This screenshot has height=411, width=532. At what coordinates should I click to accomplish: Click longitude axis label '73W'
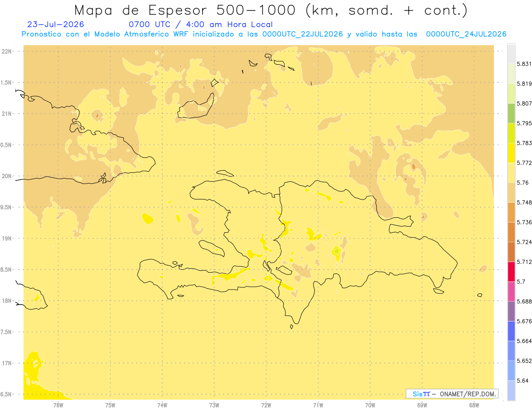point(214,405)
